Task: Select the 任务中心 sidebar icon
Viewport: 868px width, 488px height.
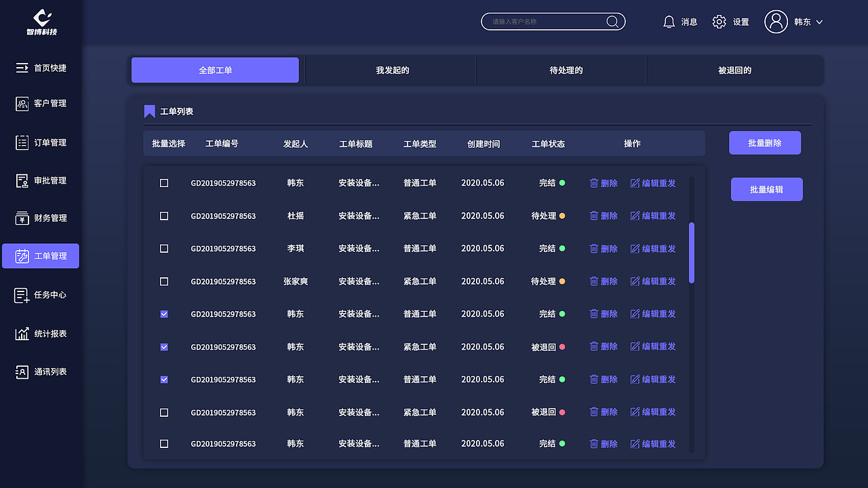Action: click(22, 295)
